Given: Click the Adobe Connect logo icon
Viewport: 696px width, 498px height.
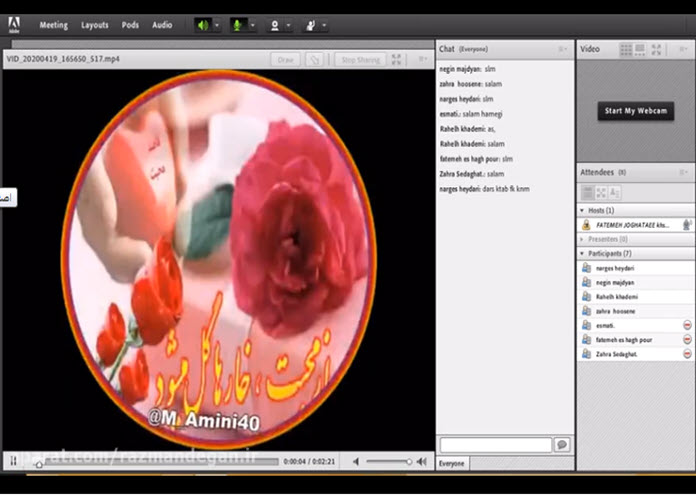Looking at the screenshot, I should point(14,25).
